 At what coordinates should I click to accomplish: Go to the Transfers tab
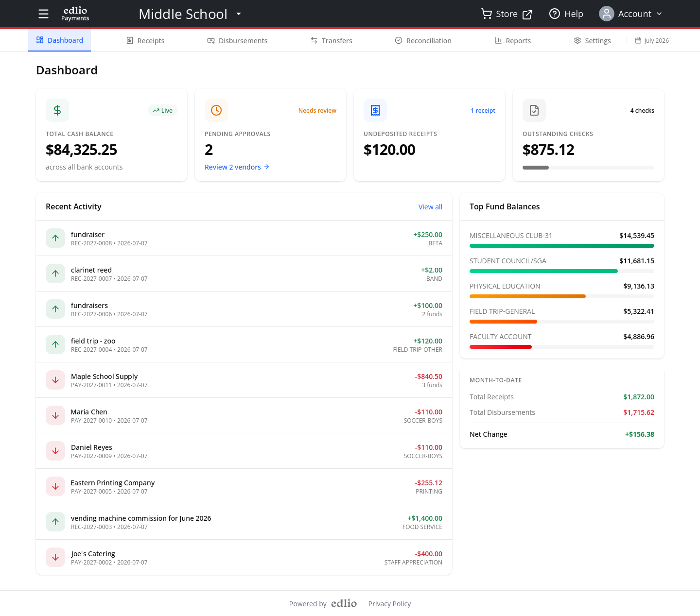click(x=332, y=41)
